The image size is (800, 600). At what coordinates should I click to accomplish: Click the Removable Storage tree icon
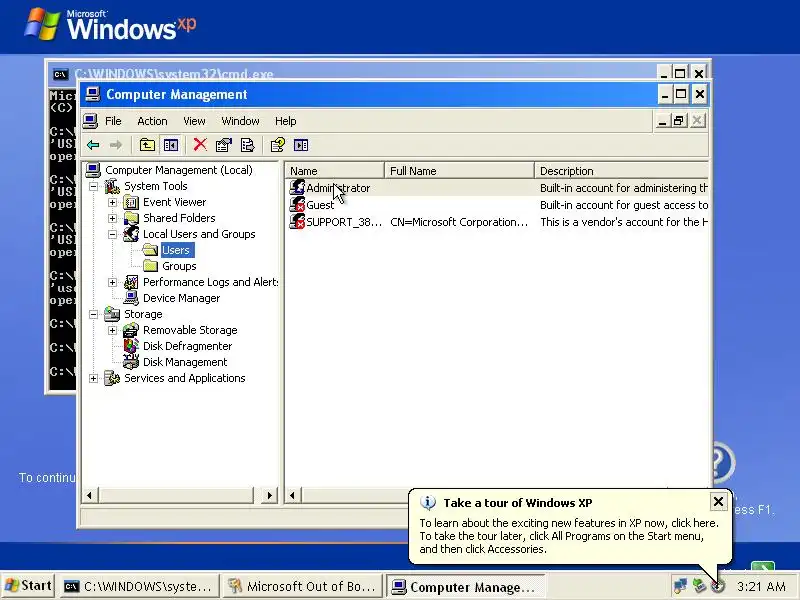[131, 330]
